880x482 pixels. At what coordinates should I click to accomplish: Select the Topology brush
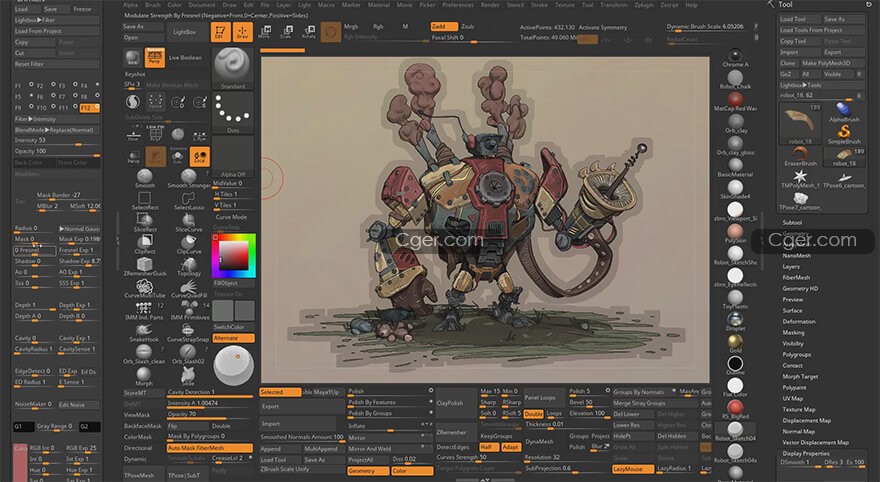pos(189,267)
